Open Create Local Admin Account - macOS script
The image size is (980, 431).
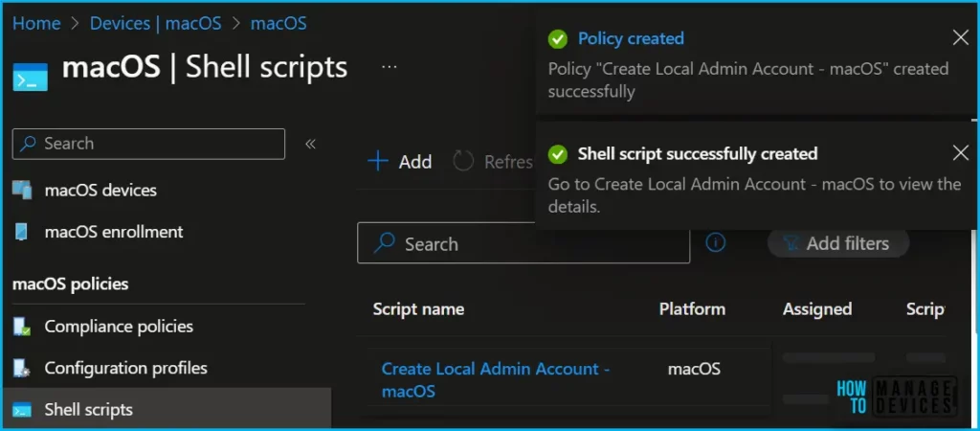(496, 380)
